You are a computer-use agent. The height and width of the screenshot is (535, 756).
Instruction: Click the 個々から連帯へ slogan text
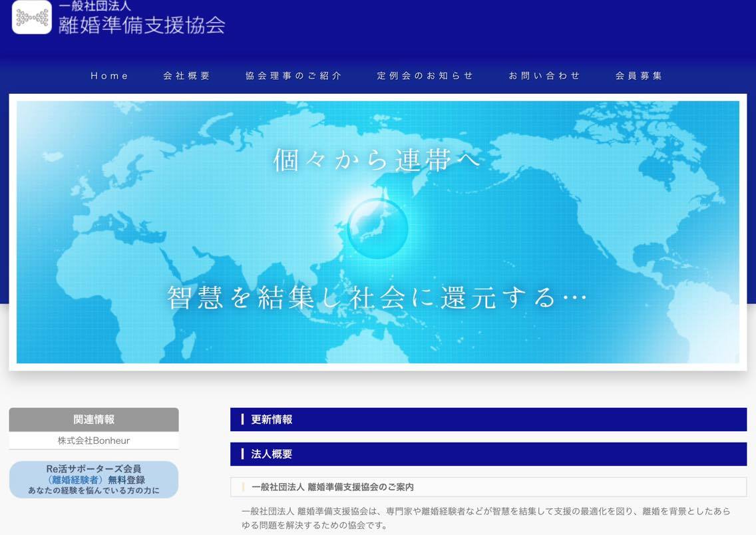[x=376, y=160]
